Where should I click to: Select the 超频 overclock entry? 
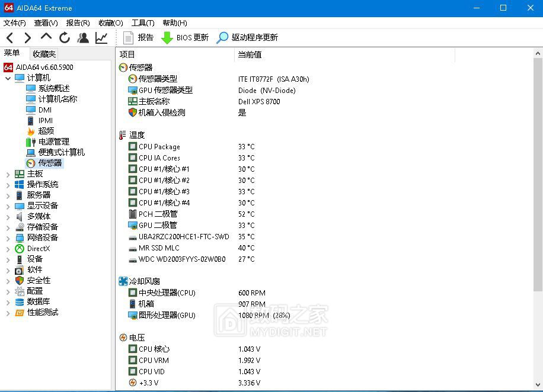point(46,131)
